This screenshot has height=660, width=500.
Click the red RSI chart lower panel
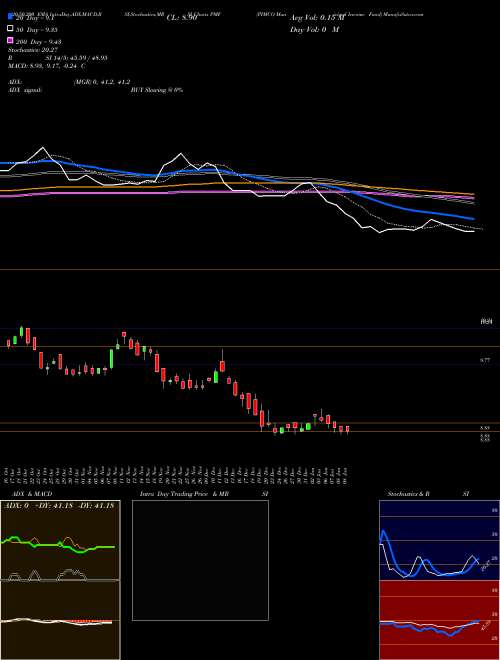pos(439,620)
